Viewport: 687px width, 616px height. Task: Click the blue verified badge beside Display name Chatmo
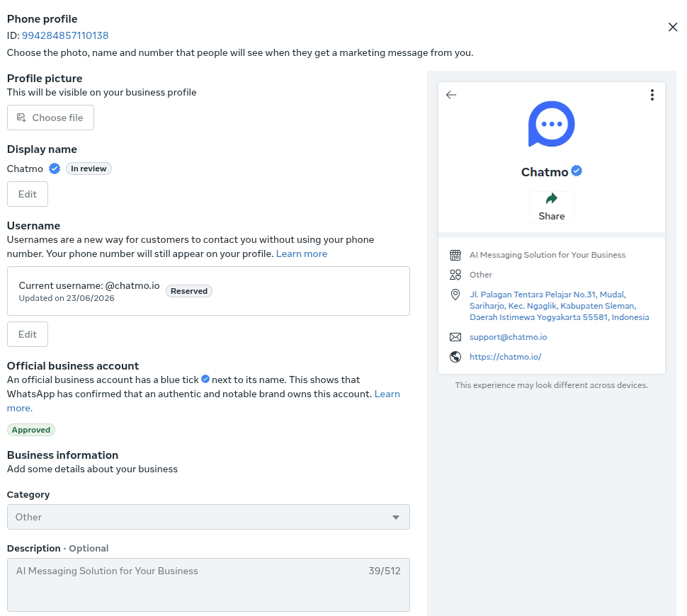[55, 169]
